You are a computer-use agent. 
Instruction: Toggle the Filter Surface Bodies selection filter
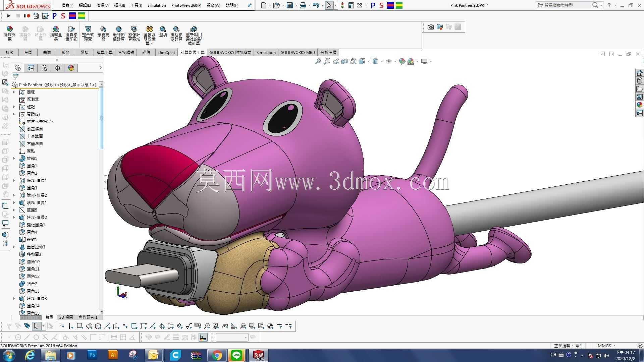89,326
